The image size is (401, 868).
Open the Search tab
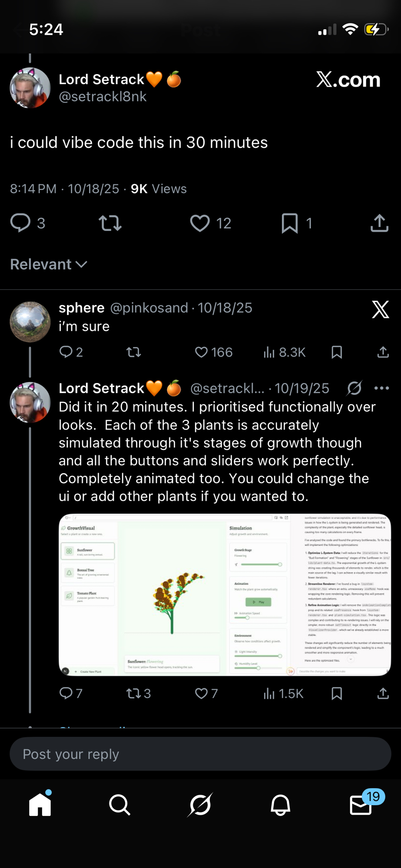pyautogui.click(x=119, y=805)
